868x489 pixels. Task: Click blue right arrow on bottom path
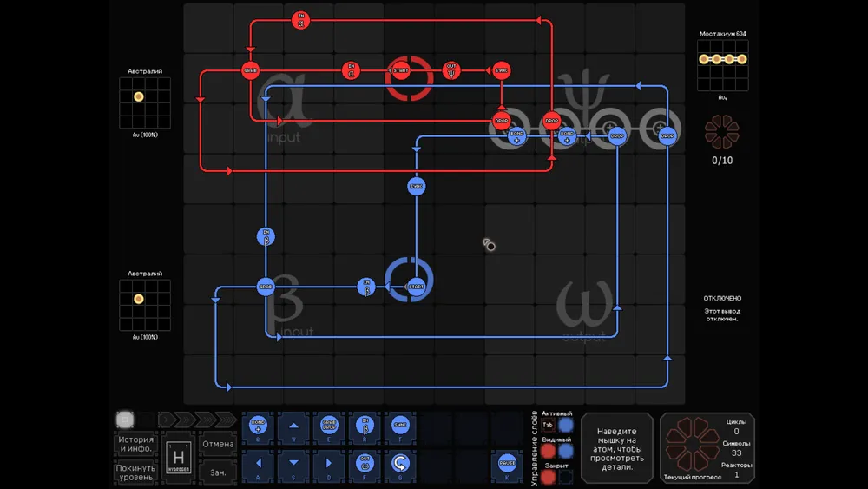pyautogui.click(x=229, y=387)
